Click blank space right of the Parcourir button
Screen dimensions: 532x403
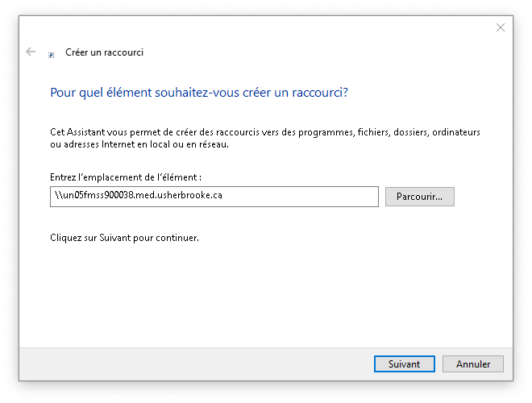pos(484,197)
